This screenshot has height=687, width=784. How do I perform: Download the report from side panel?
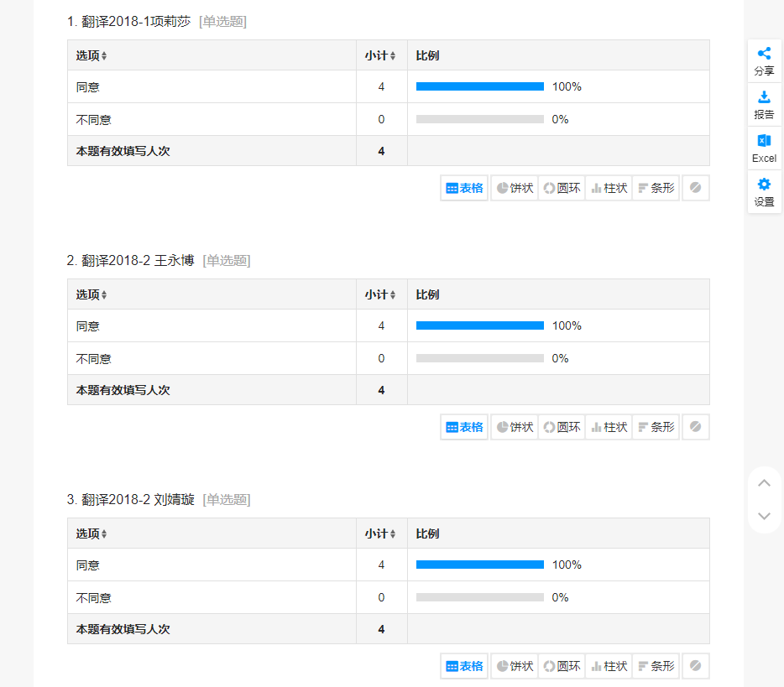764,104
